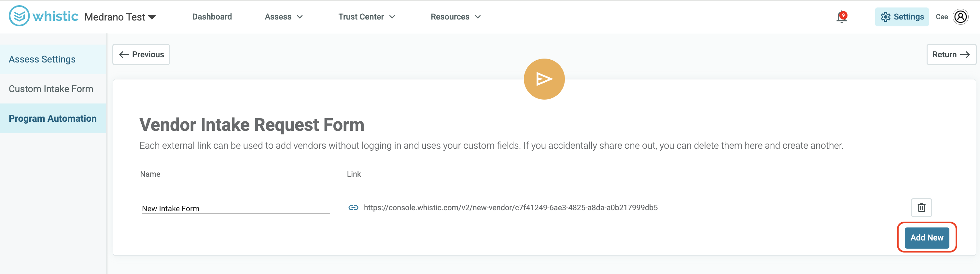Click the New Intake Form name field
Viewport: 980px width, 274px height.
point(236,208)
